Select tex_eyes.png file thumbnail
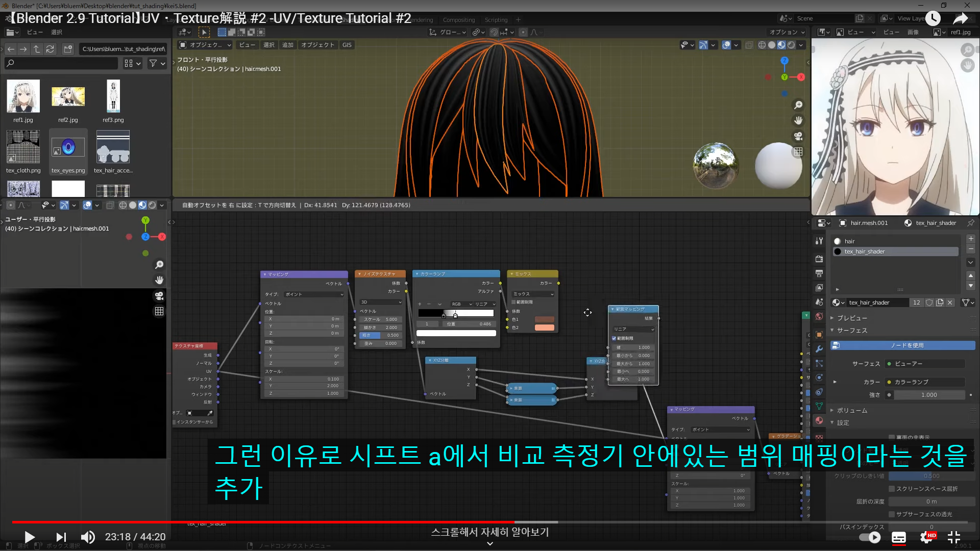 tap(68, 147)
